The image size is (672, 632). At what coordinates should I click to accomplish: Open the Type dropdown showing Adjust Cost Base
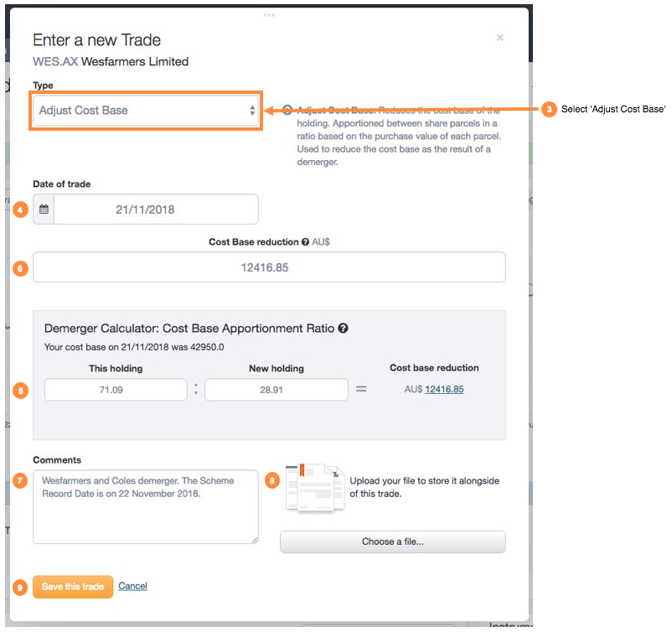tap(146, 111)
